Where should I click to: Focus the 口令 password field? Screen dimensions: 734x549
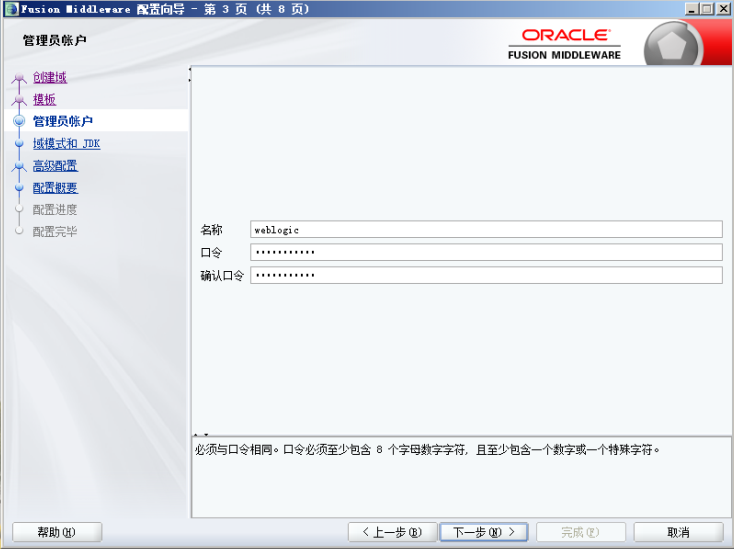click(x=485, y=253)
